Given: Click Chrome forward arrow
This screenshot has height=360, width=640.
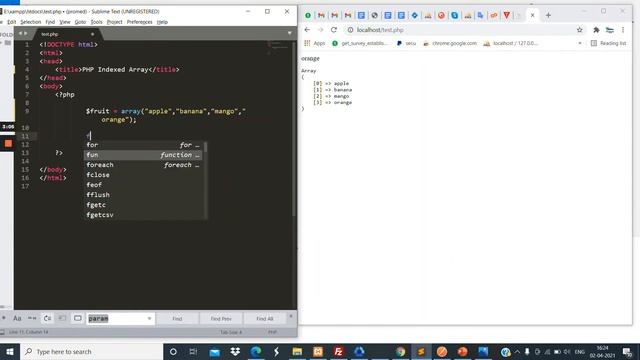Looking at the screenshot, I should 320,30.
